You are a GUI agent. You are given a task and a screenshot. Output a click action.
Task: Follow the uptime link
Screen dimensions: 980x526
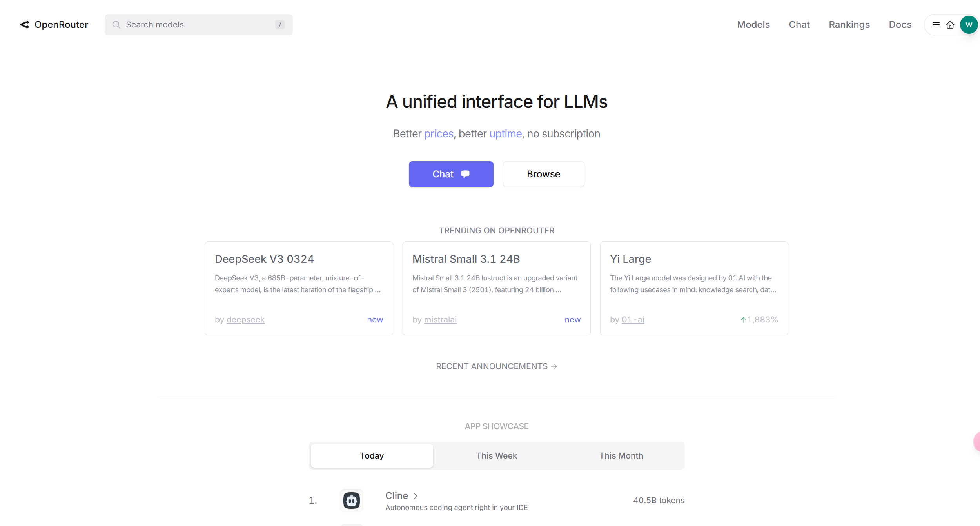[506, 134]
